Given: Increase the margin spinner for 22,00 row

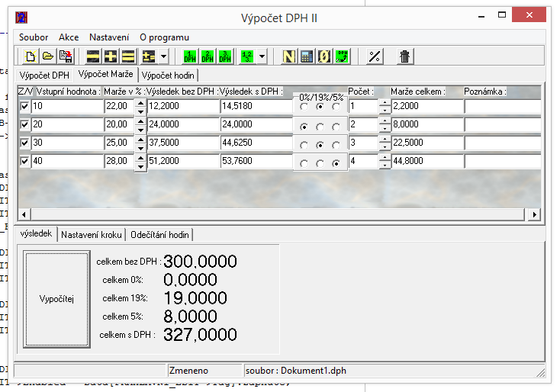Looking at the screenshot, I should (x=140, y=102).
